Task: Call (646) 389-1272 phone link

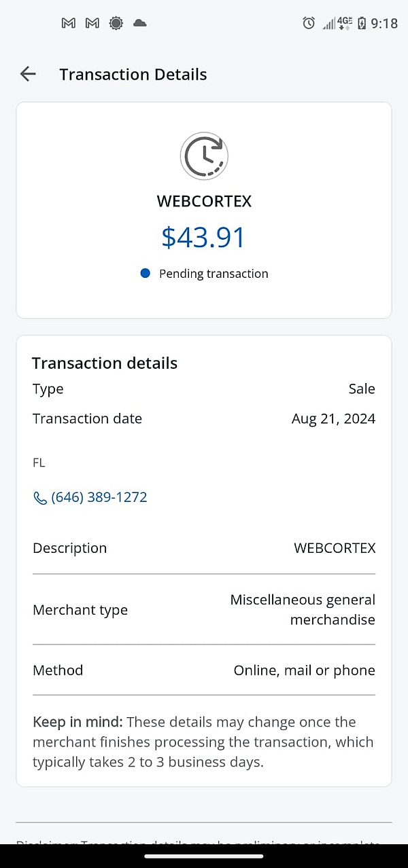Action: coord(99,497)
